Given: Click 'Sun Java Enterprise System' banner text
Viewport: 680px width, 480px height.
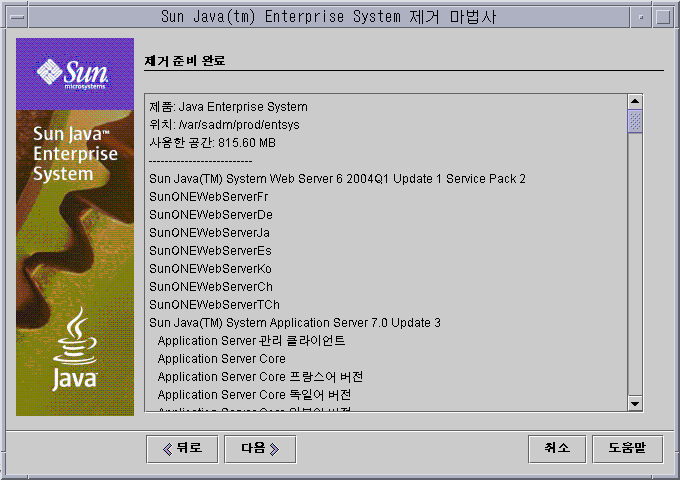Looking at the screenshot, I should click(x=75, y=153).
